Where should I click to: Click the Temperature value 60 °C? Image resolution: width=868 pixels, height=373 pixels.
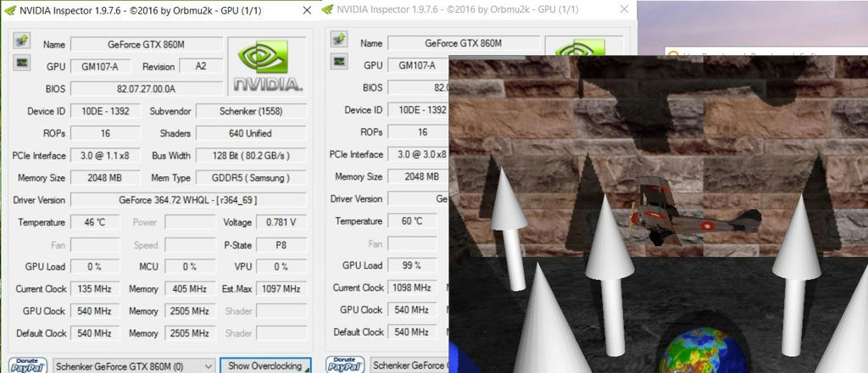point(412,220)
